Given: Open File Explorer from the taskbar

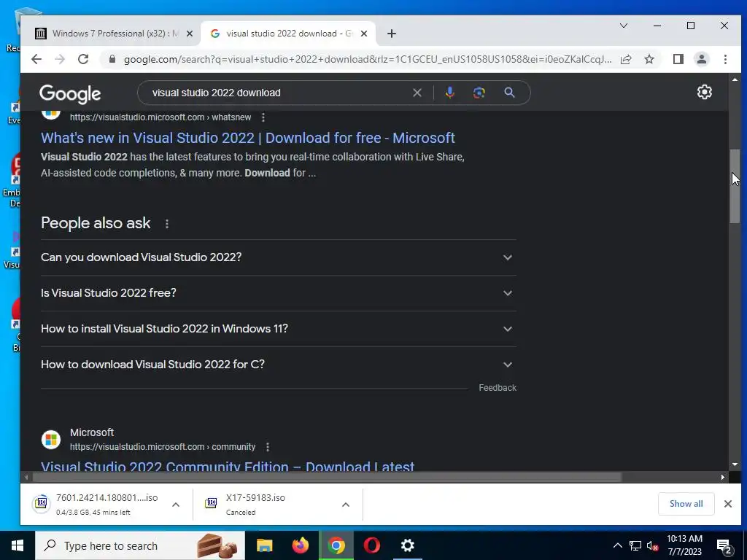Looking at the screenshot, I should (264, 545).
